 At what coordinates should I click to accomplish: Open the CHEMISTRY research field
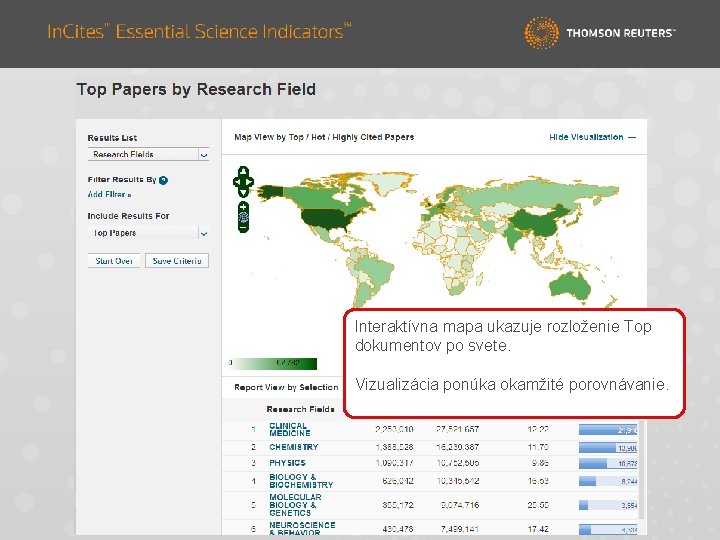click(x=294, y=447)
